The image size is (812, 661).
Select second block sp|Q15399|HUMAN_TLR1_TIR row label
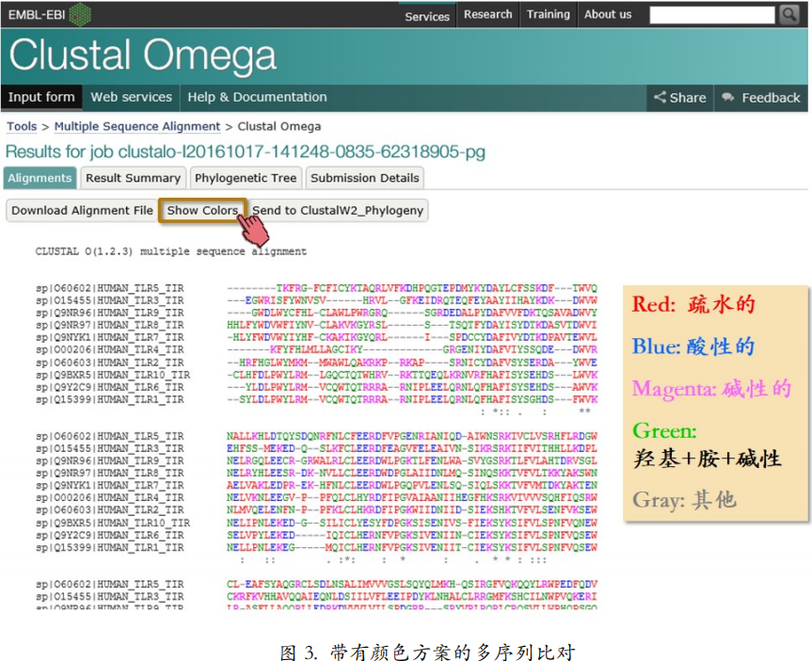click(110, 548)
